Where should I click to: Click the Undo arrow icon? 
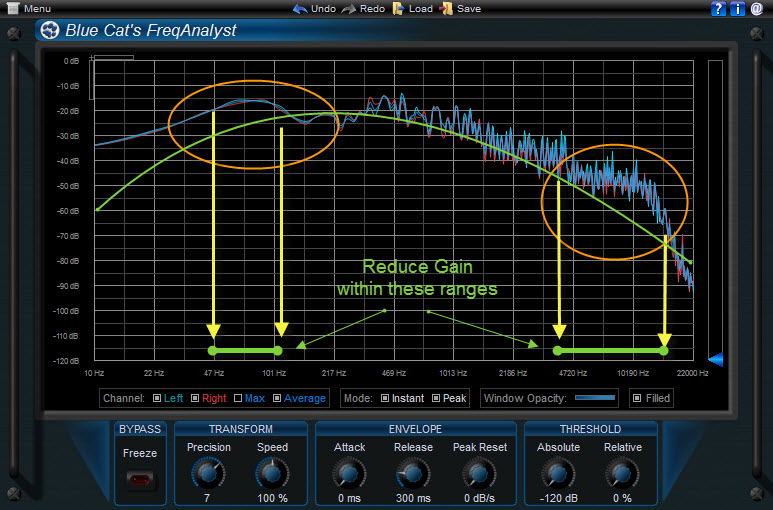(300, 8)
